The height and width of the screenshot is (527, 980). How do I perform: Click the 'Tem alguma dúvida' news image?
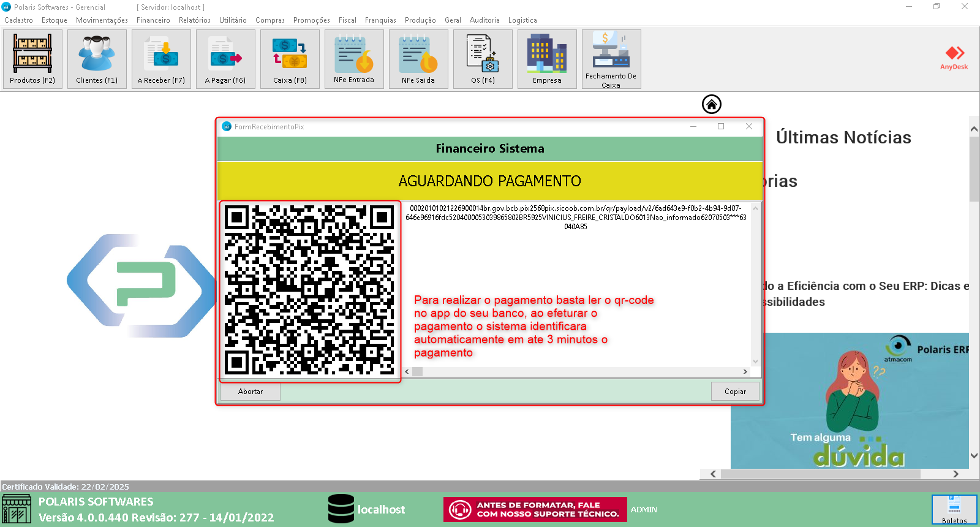click(x=850, y=401)
